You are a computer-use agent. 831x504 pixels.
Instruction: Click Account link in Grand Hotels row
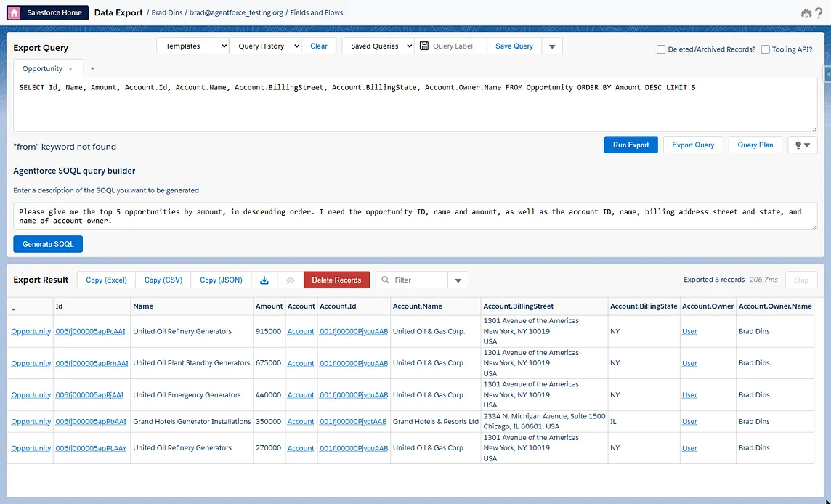coord(301,421)
